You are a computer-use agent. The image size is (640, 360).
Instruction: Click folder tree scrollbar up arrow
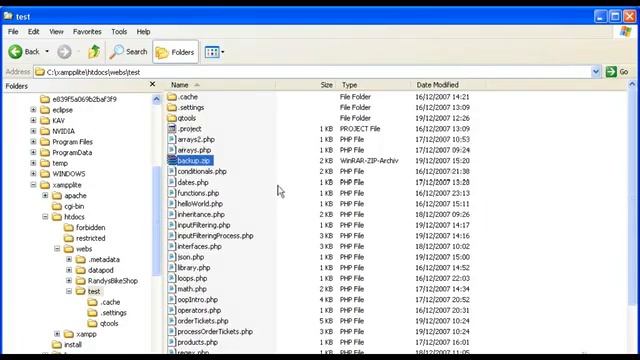click(x=157, y=99)
